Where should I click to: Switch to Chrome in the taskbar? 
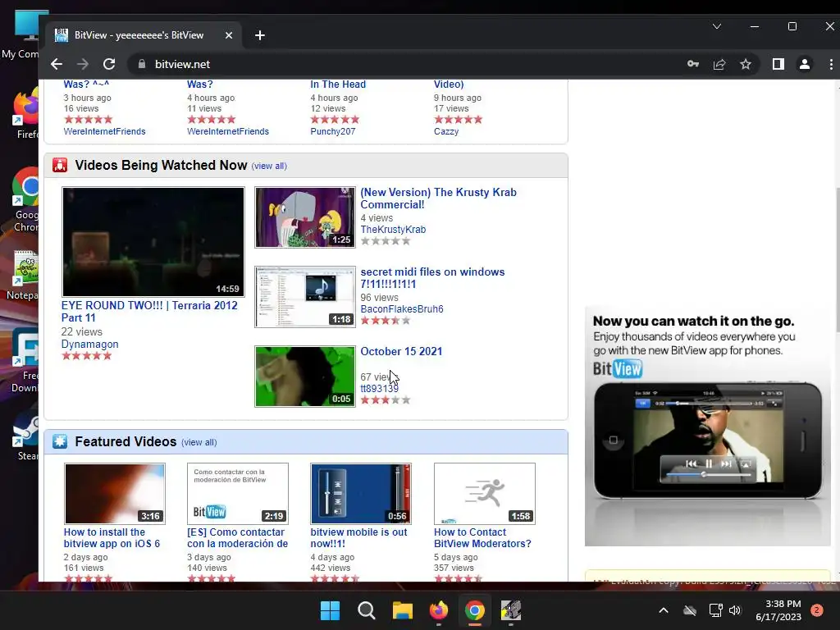(475, 610)
